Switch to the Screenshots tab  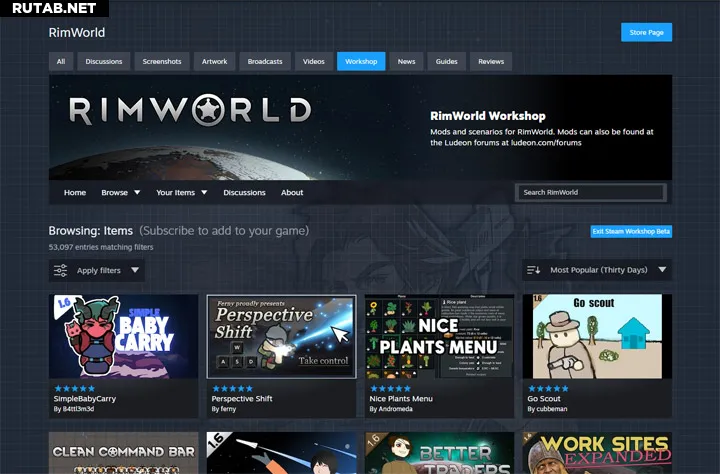[161, 61]
